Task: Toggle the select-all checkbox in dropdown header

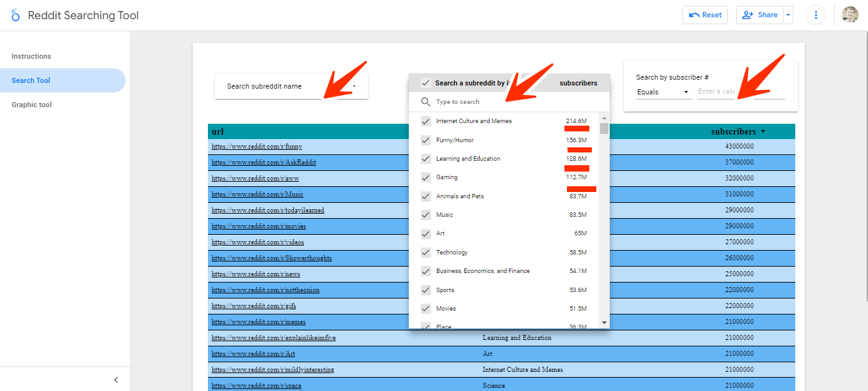Action: [426, 83]
